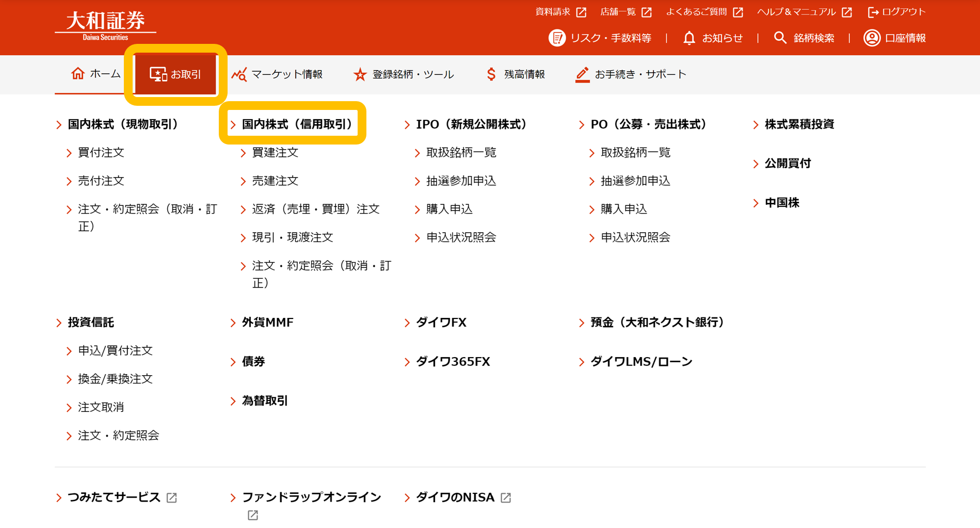Viewport: 980px width, 528px height.
Task: Expand the 中国株 chevron
Action: pos(756,202)
